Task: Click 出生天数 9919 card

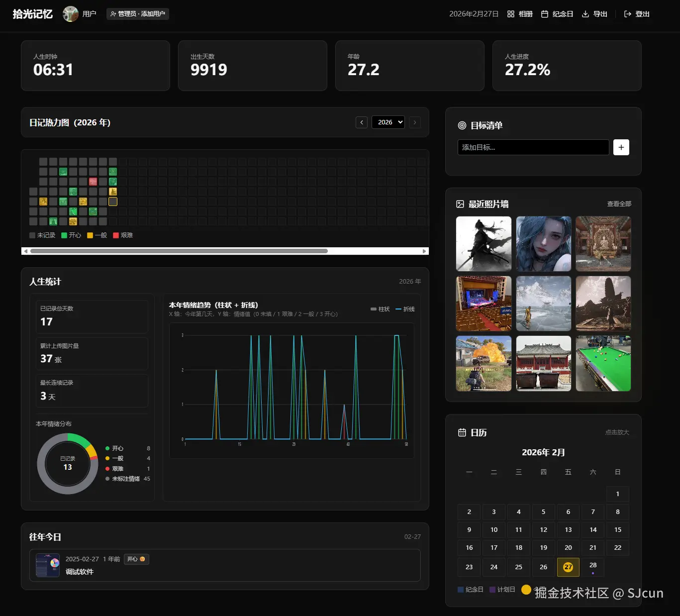Action: click(253, 66)
